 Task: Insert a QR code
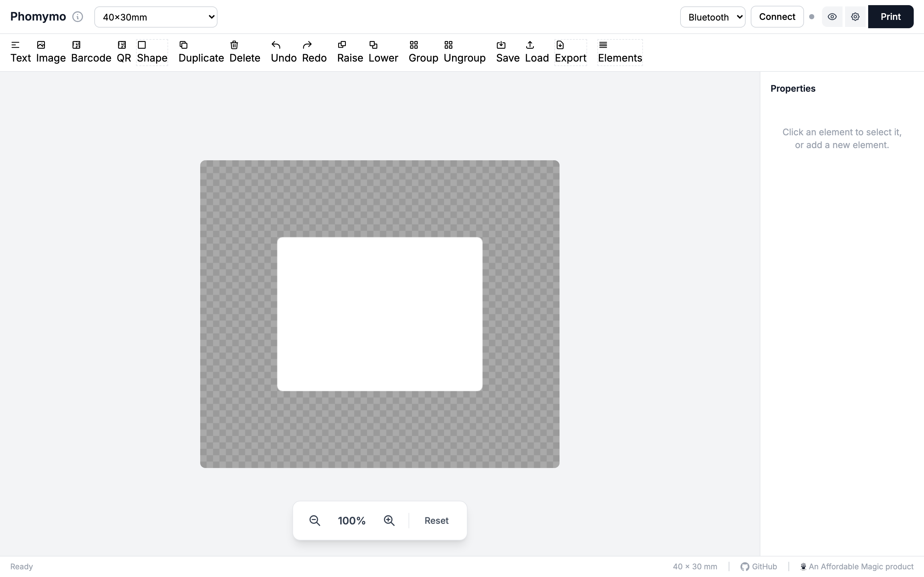coord(123,52)
